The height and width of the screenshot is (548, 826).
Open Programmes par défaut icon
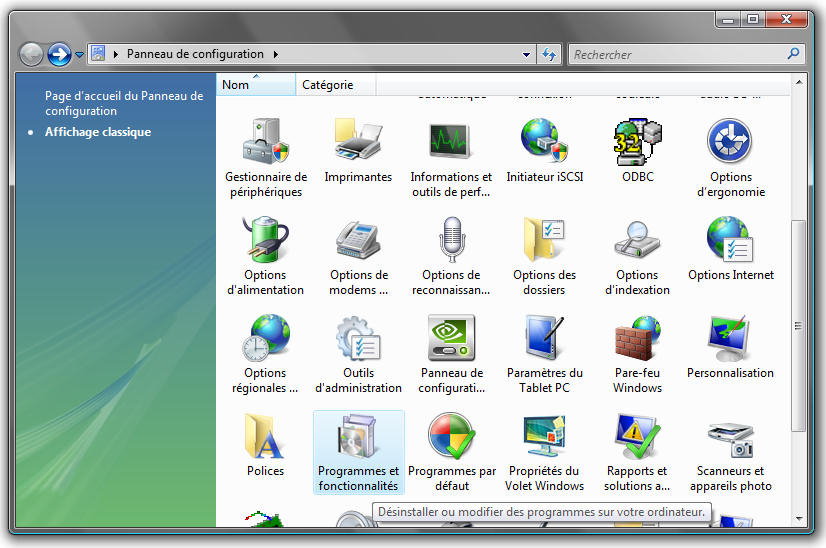[x=451, y=437]
